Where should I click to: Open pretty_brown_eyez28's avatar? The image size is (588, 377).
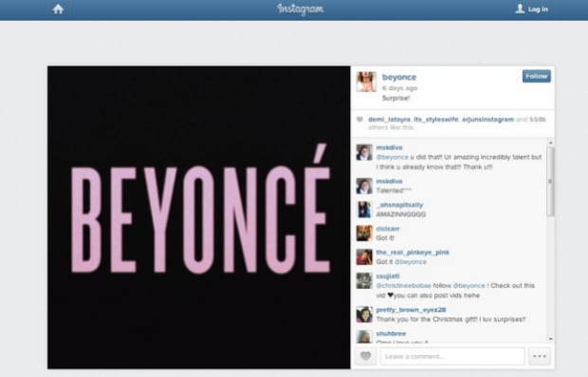(364, 314)
